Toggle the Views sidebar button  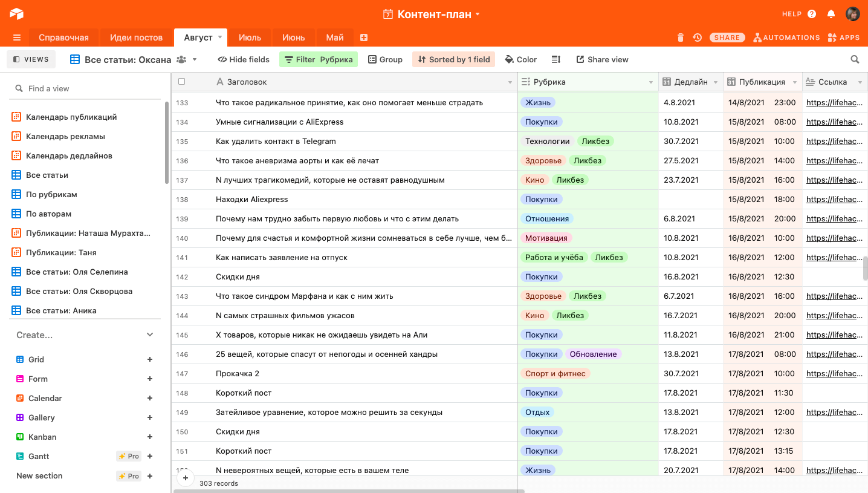[31, 59]
